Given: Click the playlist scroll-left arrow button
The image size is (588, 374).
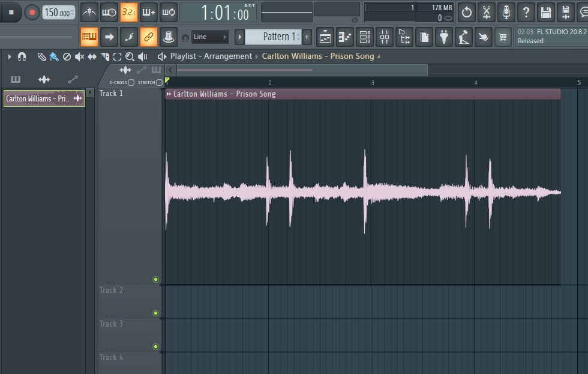Looking at the screenshot, I should tap(170, 70).
